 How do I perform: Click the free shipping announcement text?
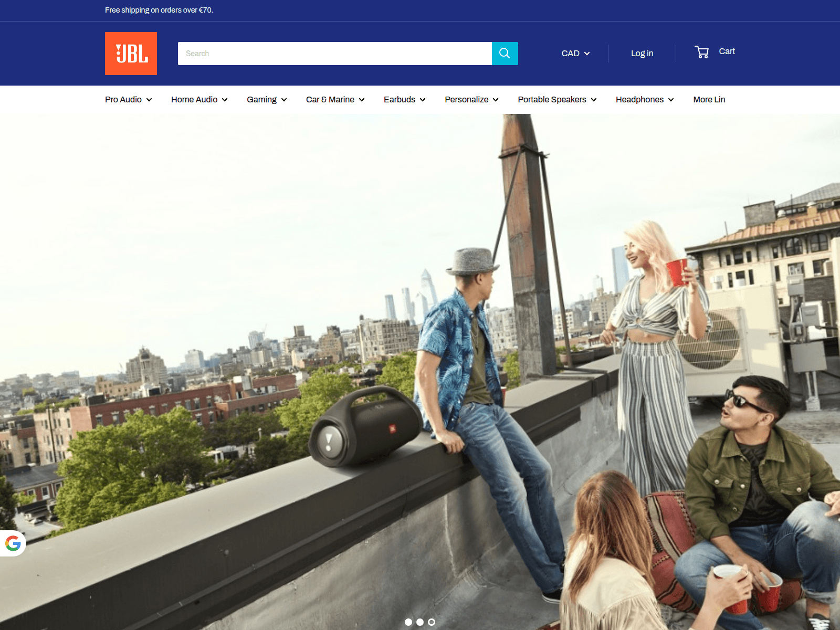tap(159, 10)
